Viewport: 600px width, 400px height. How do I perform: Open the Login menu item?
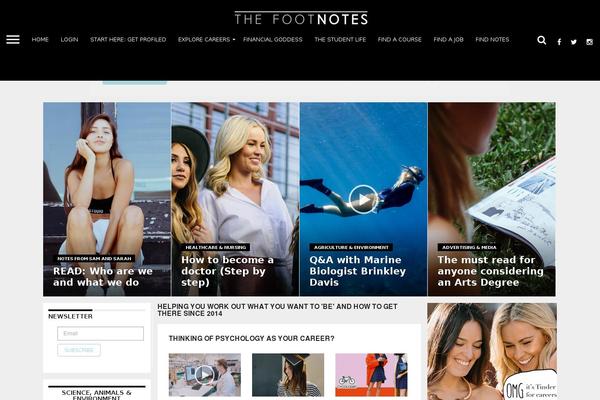pyautogui.click(x=69, y=39)
